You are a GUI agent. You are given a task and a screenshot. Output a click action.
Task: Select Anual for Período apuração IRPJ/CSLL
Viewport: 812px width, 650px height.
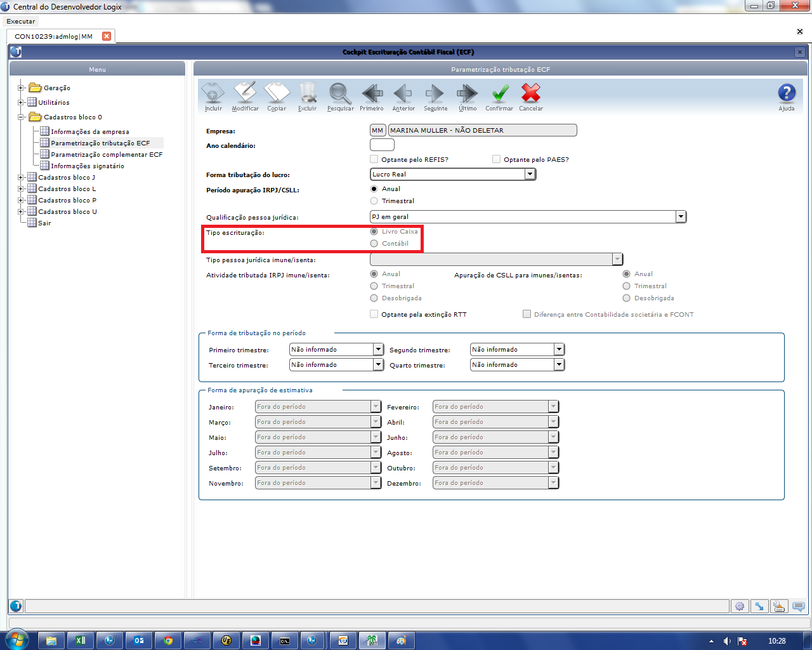[x=374, y=189]
